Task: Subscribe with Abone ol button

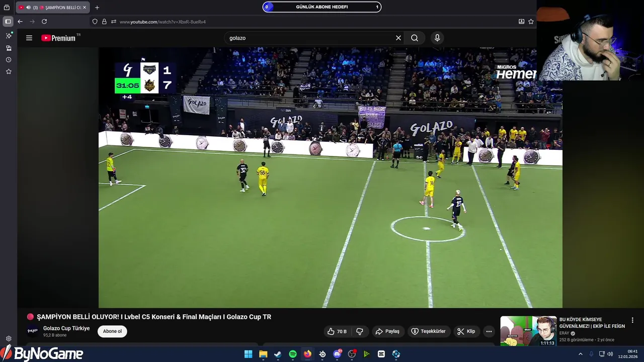Action: pos(112,331)
